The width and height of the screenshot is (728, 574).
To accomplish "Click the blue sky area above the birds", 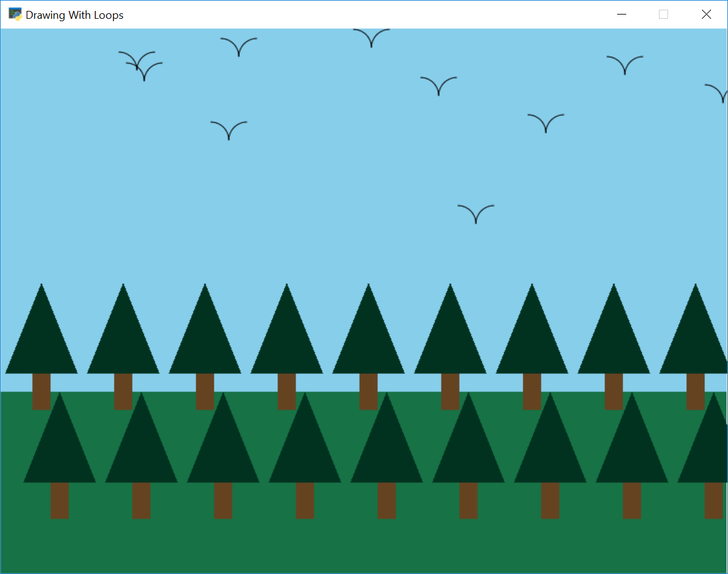I will 303,182.
